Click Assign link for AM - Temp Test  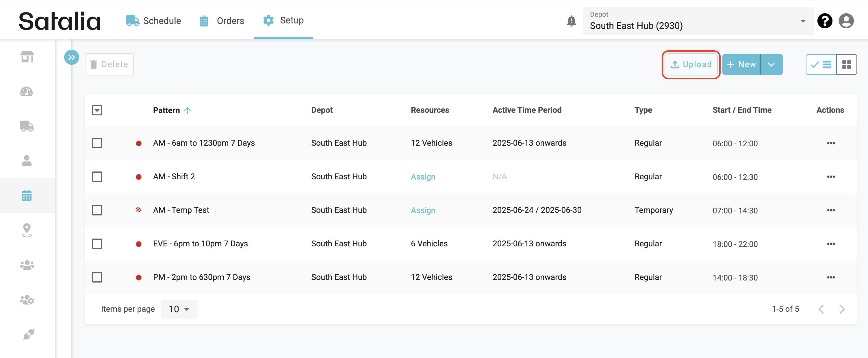pyautogui.click(x=422, y=210)
